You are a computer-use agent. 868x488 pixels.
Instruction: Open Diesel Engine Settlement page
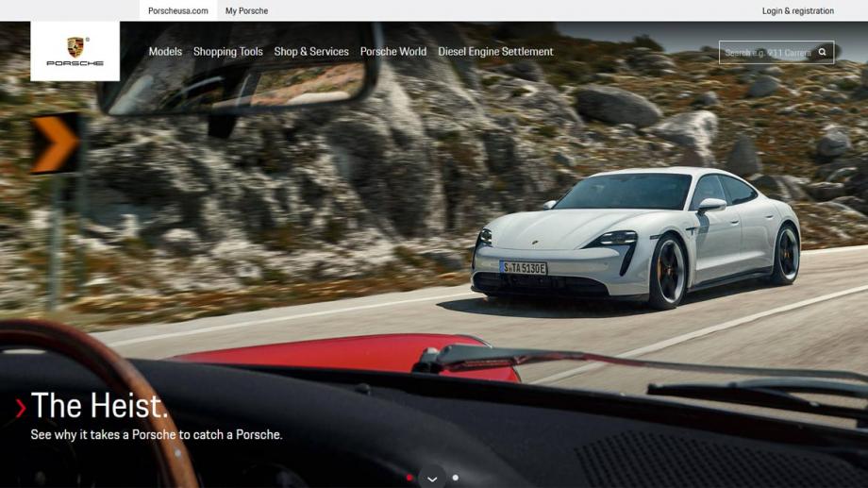[x=495, y=52]
